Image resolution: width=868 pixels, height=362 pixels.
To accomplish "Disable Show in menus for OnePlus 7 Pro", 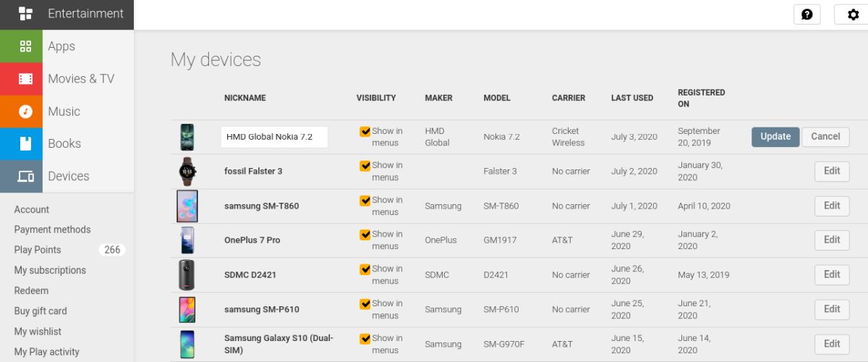I will (365, 235).
